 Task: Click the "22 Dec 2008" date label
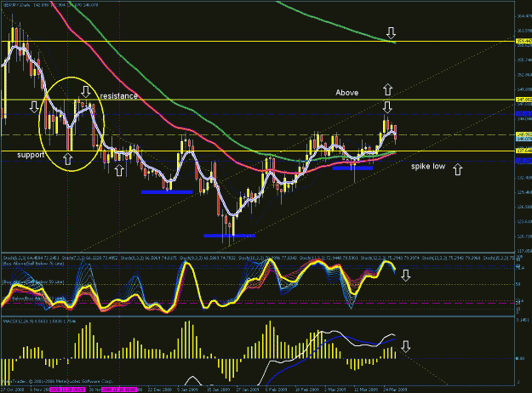[160, 390]
